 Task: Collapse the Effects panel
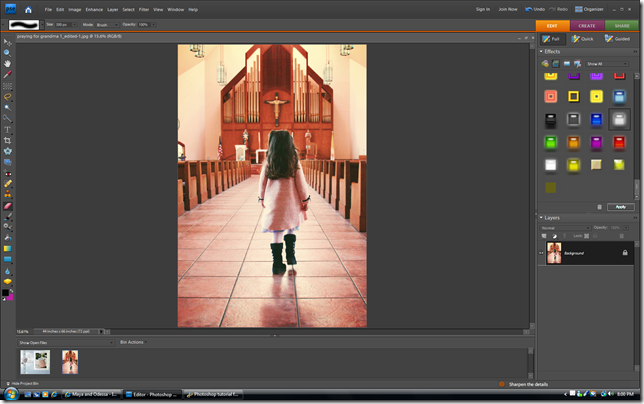tap(541, 51)
